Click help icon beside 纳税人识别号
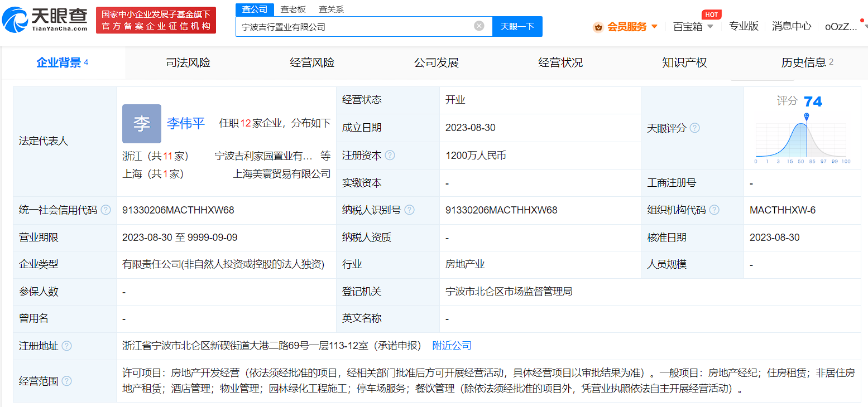This screenshot has width=868, height=407. point(409,210)
